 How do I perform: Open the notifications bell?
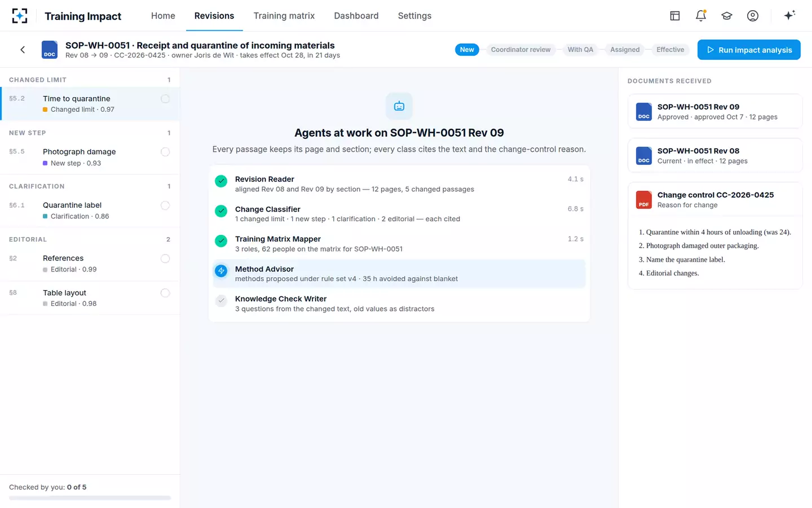tap(701, 16)
